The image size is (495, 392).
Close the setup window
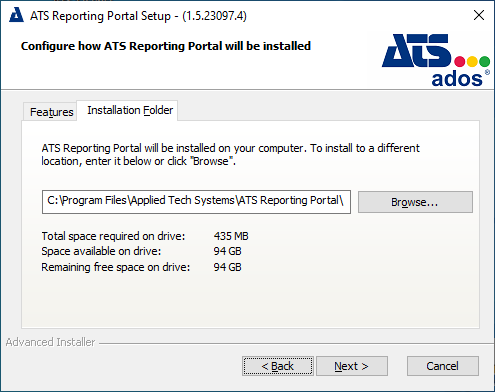tap(479, 15)
